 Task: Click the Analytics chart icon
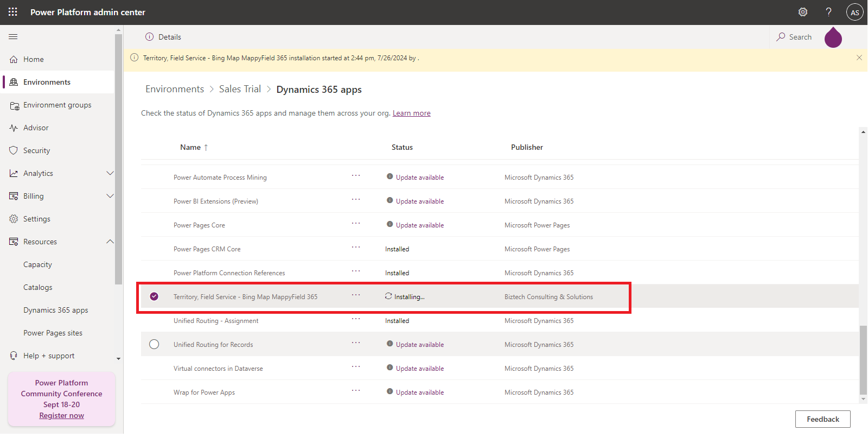click(14, 174)
